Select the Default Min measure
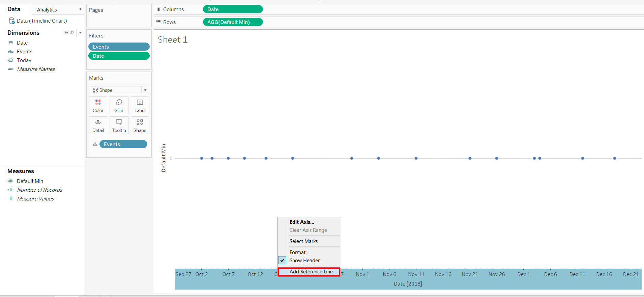Viewport: 644px width, 297px height. 30,181
